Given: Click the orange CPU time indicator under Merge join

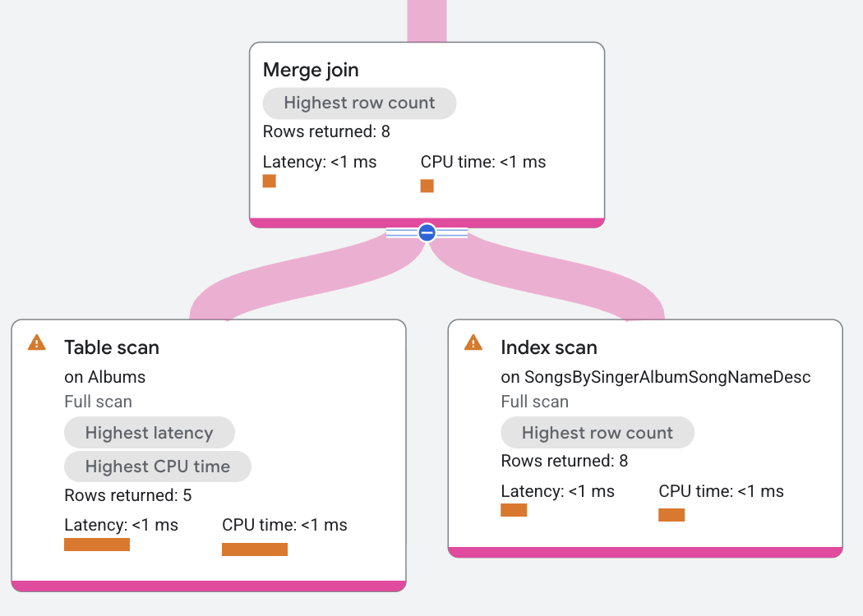Looking at the screenshot, I should click(x=427, y=186).
